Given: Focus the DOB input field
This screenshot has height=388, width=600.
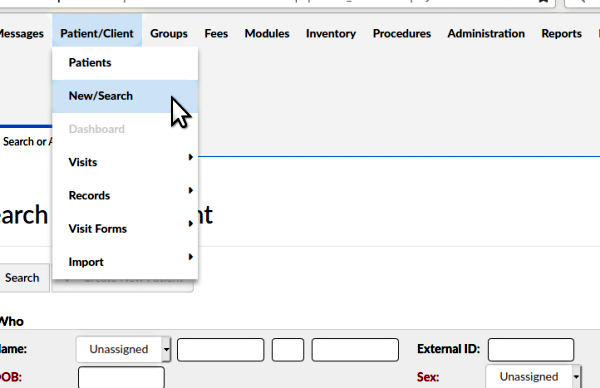Looking at the screenshot, I should coord(121,378).
